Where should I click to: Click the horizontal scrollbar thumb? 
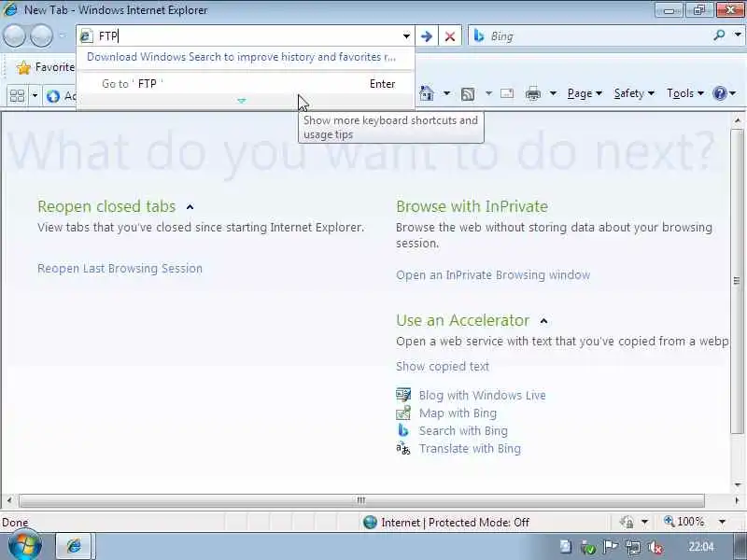(361, 500)
